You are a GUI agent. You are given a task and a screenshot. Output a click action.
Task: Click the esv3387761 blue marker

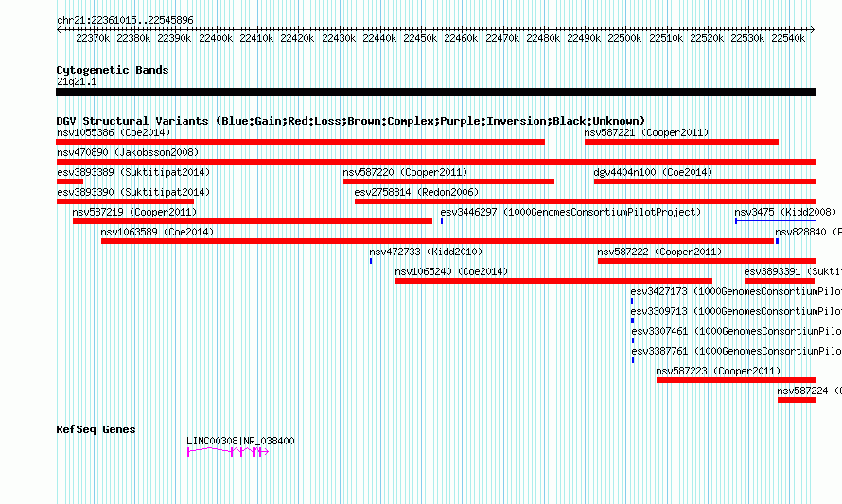coord(633,360)
